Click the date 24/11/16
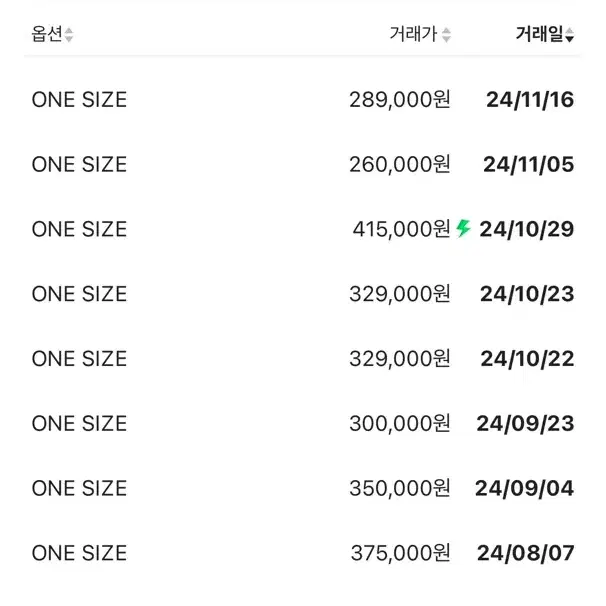This screenshot has height=606, width=606. pyautogui.click(x=530, y=100)
